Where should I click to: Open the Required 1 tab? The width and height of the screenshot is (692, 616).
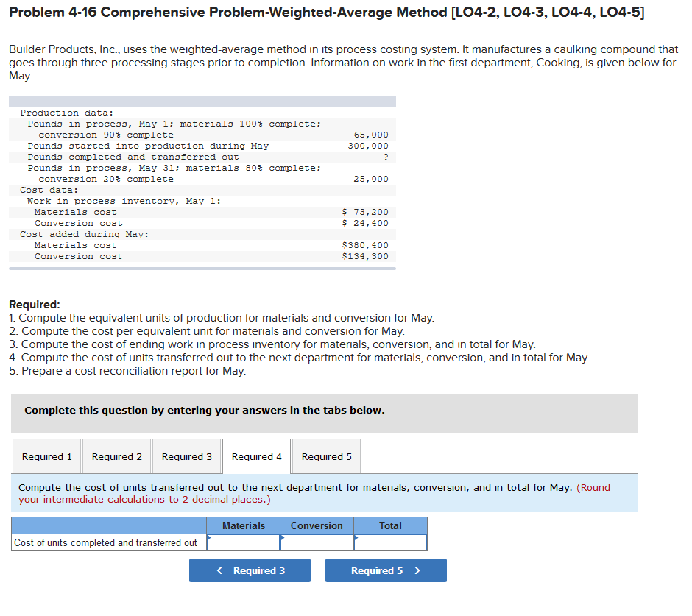coord(47,456)
